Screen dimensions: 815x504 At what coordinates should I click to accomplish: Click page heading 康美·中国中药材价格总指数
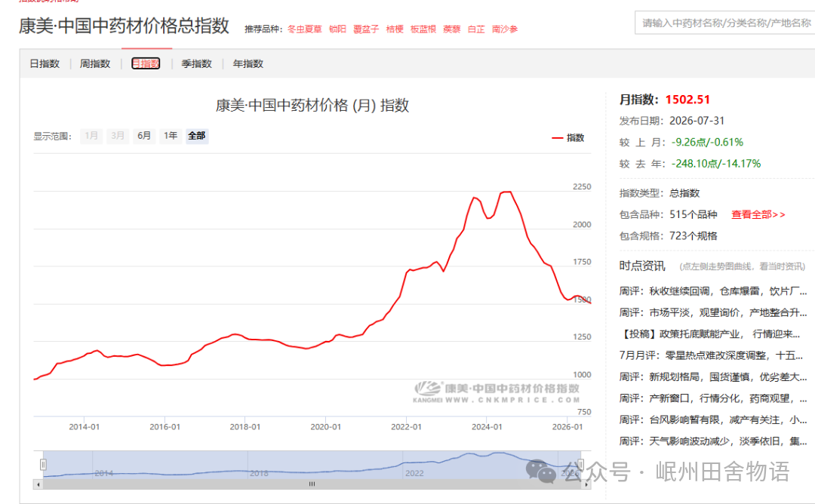pos(124,26)
